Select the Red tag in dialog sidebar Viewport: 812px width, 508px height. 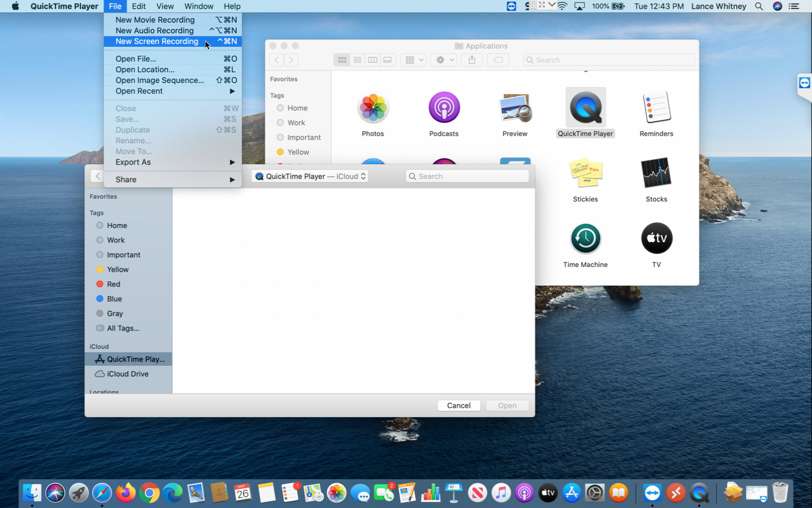point(113,284)
